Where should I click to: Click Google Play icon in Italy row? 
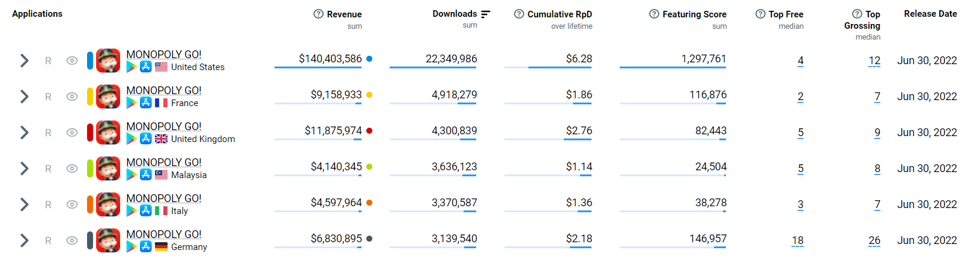point(132,211)
